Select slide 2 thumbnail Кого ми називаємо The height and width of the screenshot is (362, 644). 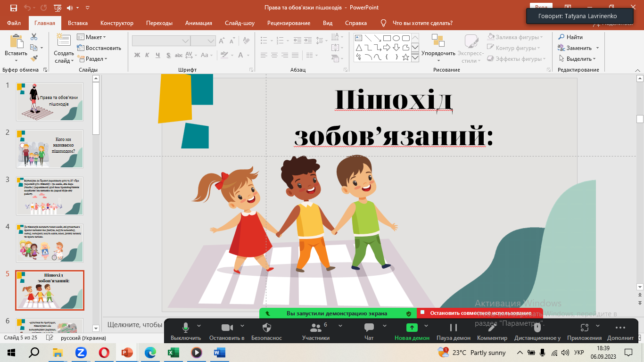click(x=50, y=149)
